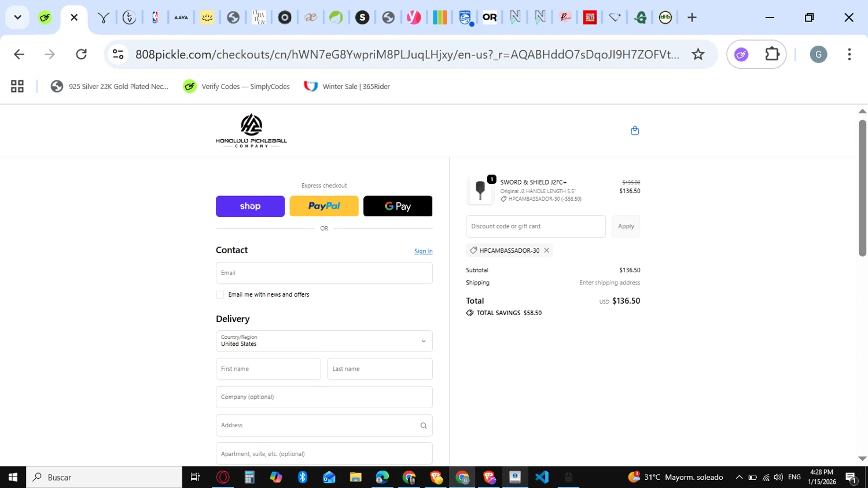This screenshot has height=488, width=868.
Task: Toggle Email me with news and offers
Action: (x=220, y=295)
